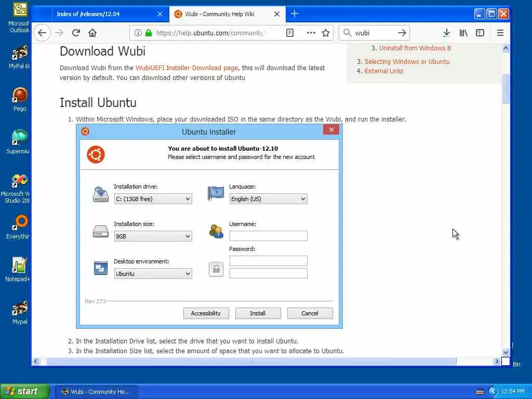Click the Username text field
Screen dimensions: 532x399
click(269, 236)
